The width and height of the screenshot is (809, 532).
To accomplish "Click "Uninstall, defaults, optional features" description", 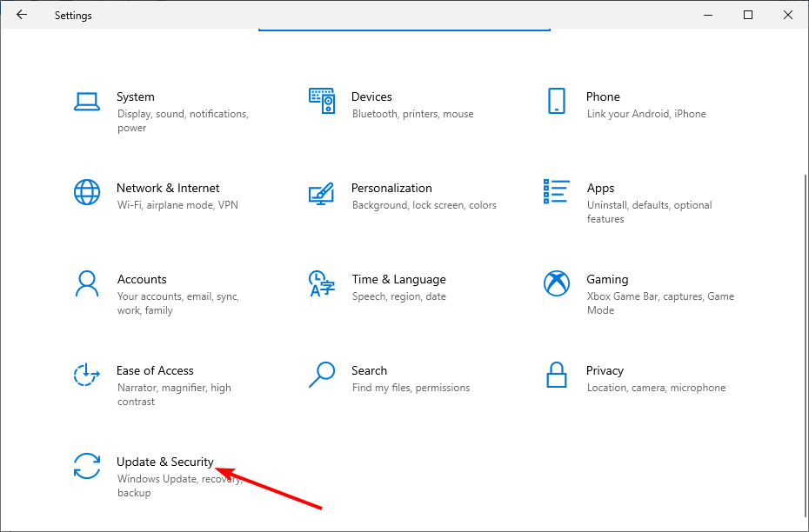I will click(x=650, y=212).
